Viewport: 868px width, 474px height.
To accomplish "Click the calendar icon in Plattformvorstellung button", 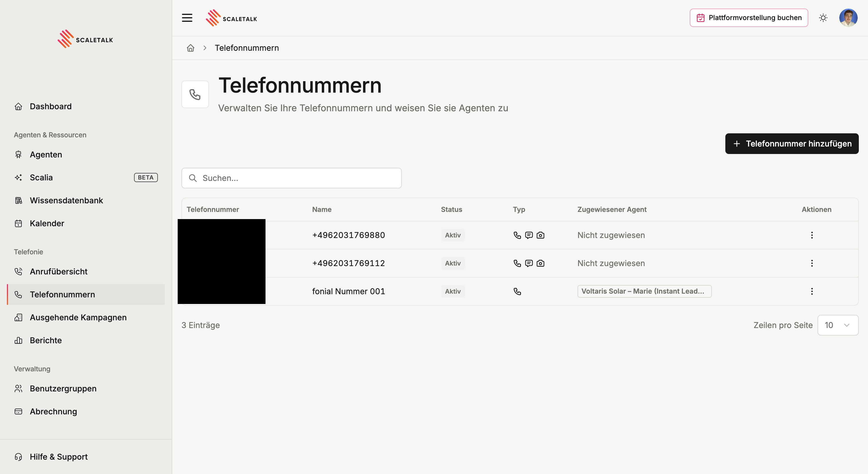I will pyautogui.click(x=701, y=18).
